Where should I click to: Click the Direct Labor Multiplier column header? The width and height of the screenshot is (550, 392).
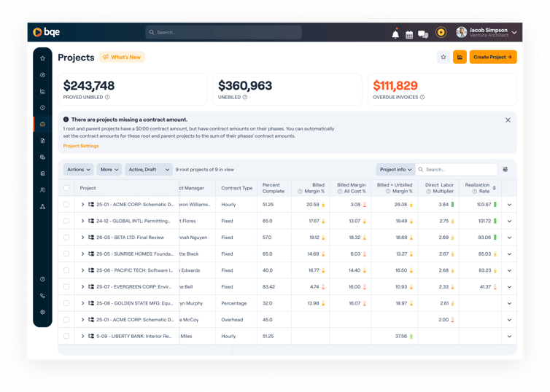click(440, 188)
